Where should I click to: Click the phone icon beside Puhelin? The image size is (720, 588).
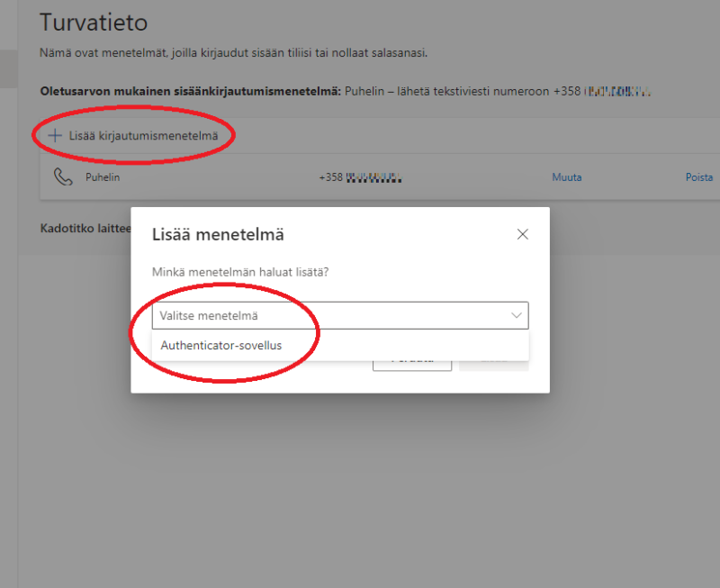click(x=62, y=176)
